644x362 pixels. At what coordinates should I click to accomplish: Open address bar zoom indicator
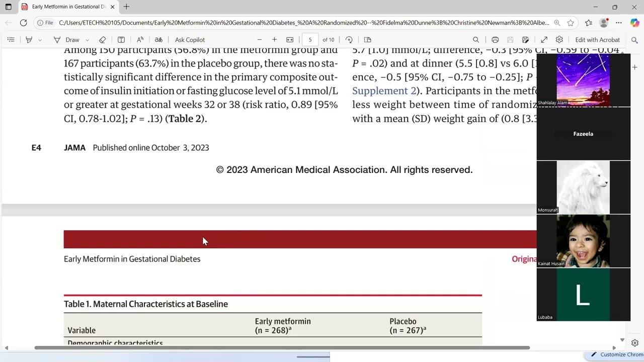tap(557, 23)
